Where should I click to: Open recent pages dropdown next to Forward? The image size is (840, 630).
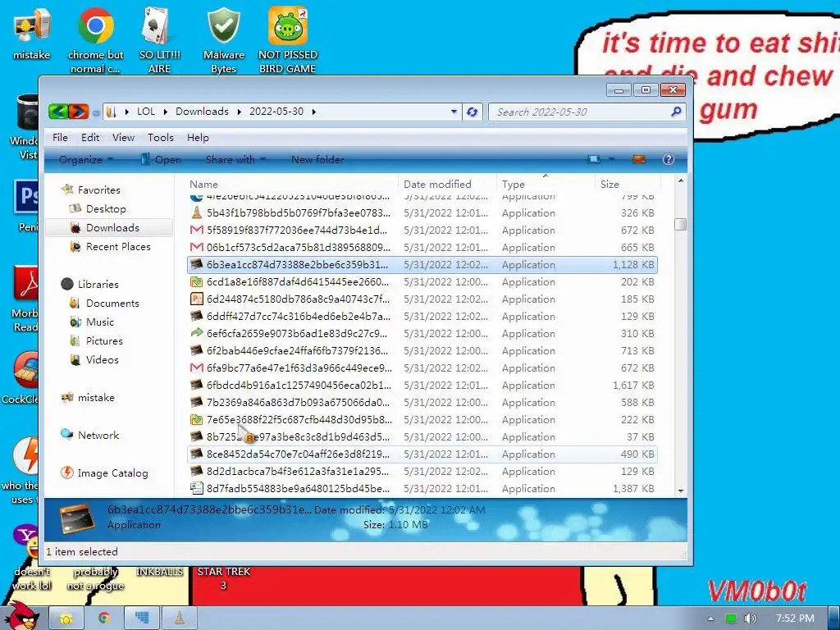[96, 112]
